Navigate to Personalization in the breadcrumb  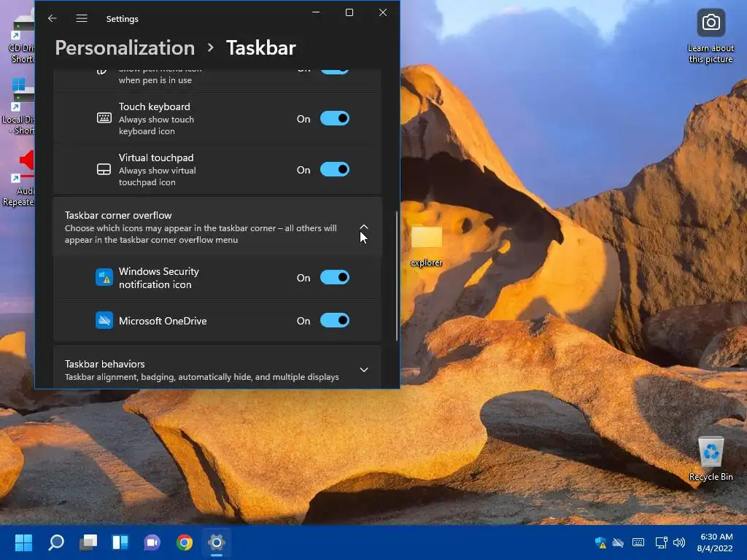pos(125,47)
